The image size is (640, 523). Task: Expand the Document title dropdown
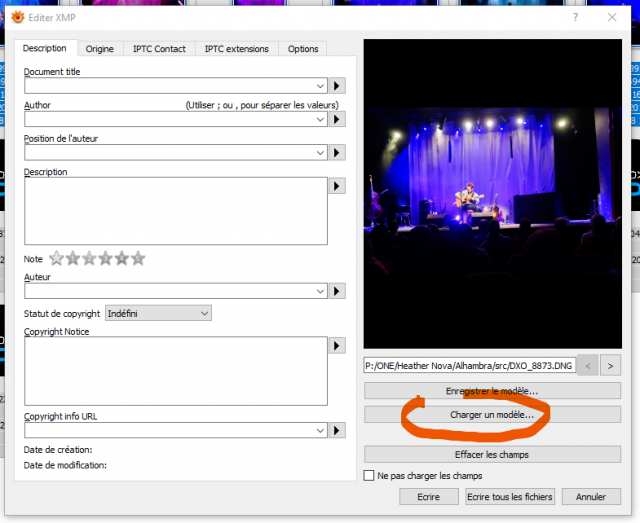pos(320,86)
